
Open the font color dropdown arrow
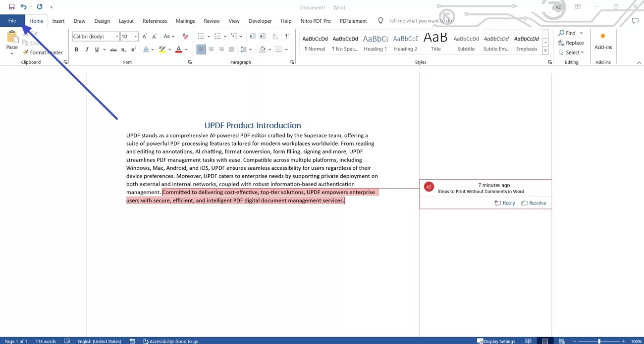(186, 49)
